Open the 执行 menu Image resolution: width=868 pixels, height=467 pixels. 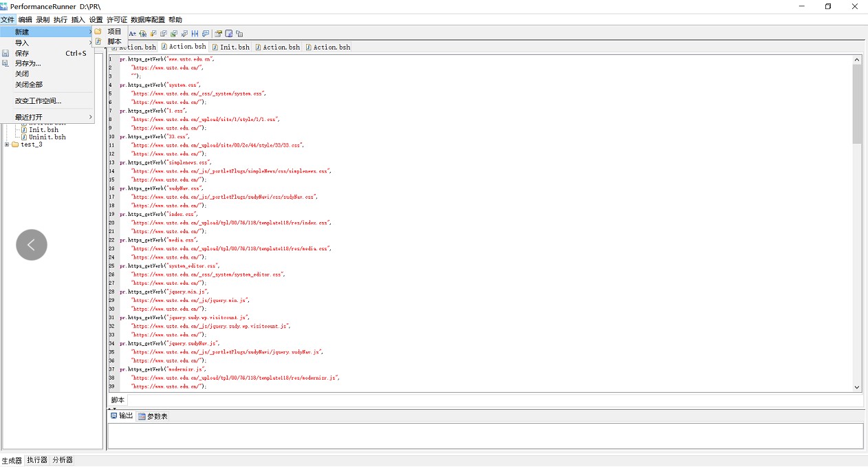tap(61, 20)
